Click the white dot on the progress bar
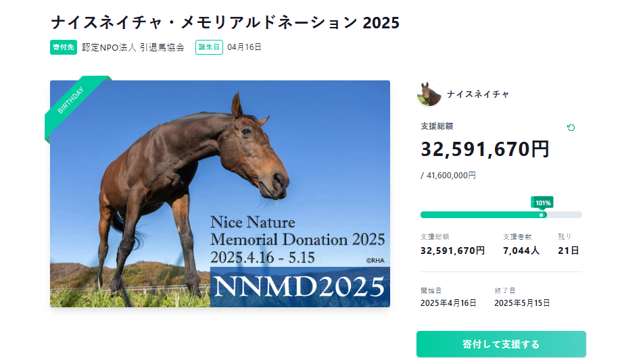620x364 pixels. pyautogui.click(x=542, y=215)
